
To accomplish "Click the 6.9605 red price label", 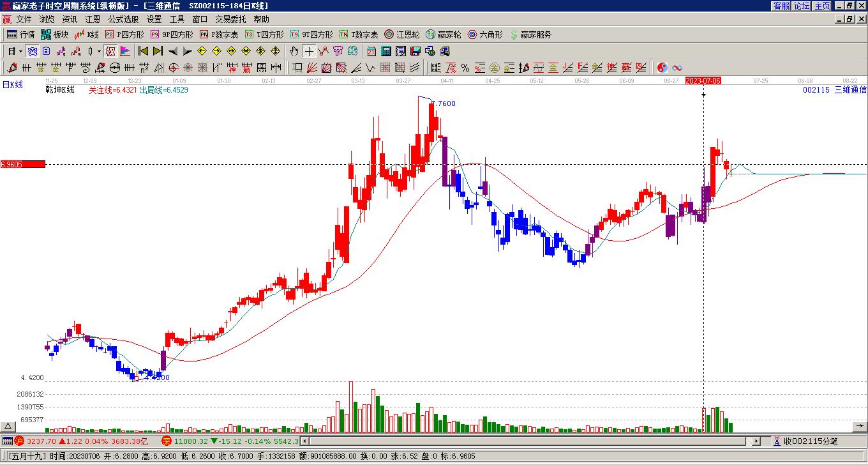I will coord(23,164).
